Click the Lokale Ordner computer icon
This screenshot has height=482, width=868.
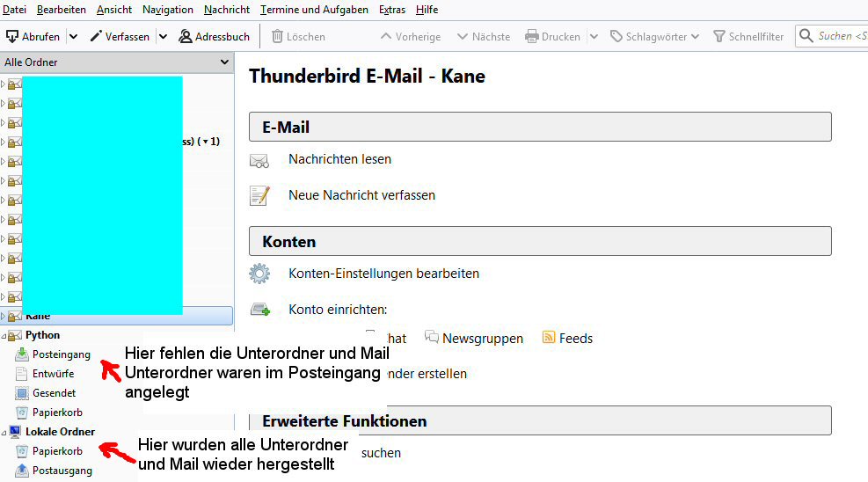[x=15, y=432]
